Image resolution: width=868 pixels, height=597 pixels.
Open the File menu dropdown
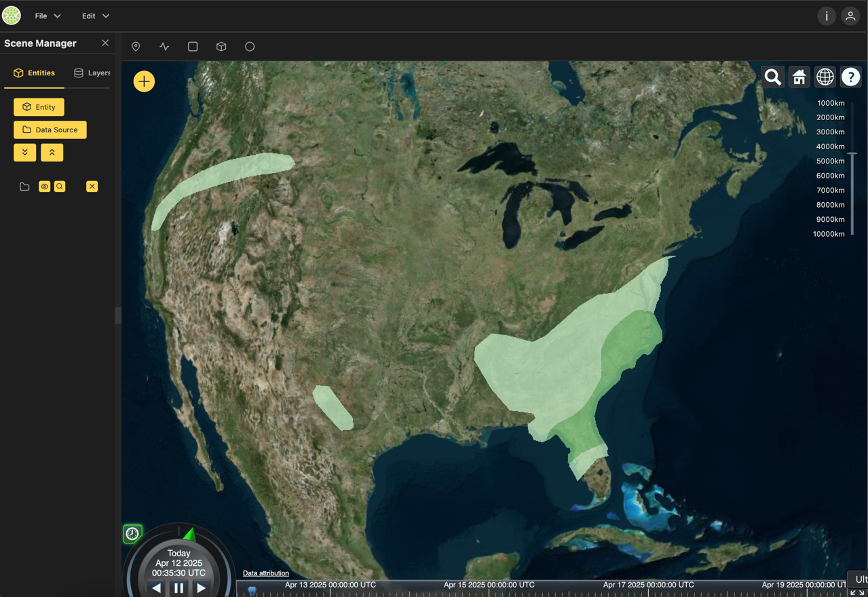pyautogui.click(x=48, y=16)
